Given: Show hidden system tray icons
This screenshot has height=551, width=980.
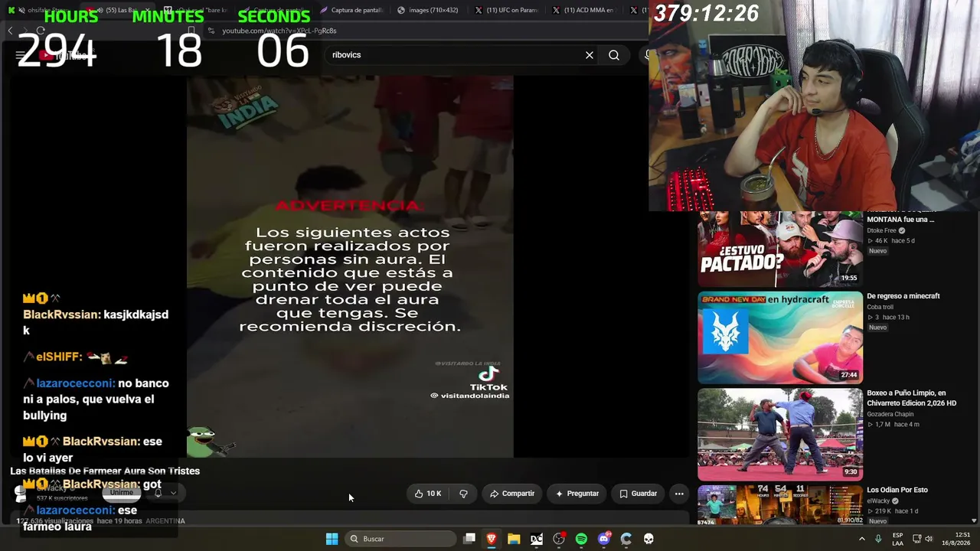Looking at the screenshot, I should click(862, 539).
